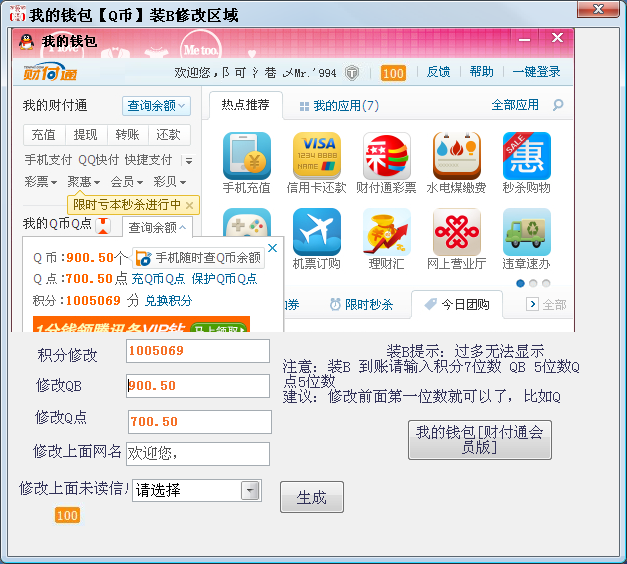Viewport: 627px width, 564px height.
Task: Click the 提现 button
Action: click(86, 135)
